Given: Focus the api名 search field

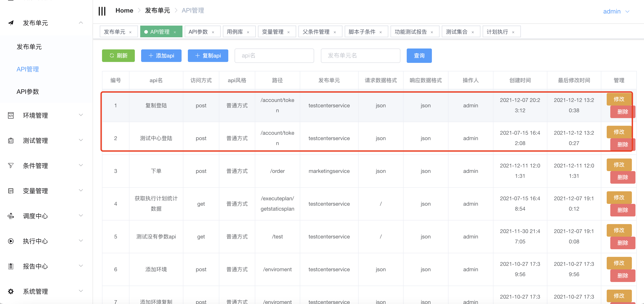Looking at the screenshot, I should [x=274, y=55].
